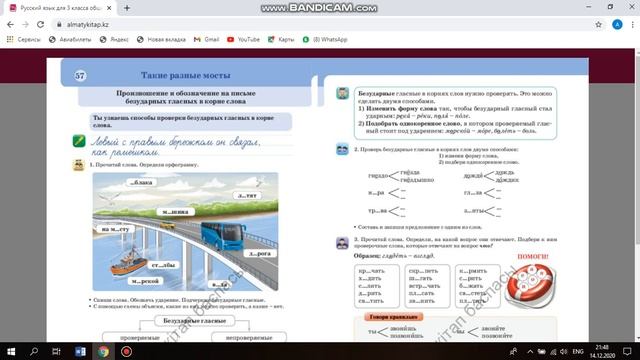Viewport: 640px width, 360px height.
Task: Open the People tray icon
Action: (513, 351)
